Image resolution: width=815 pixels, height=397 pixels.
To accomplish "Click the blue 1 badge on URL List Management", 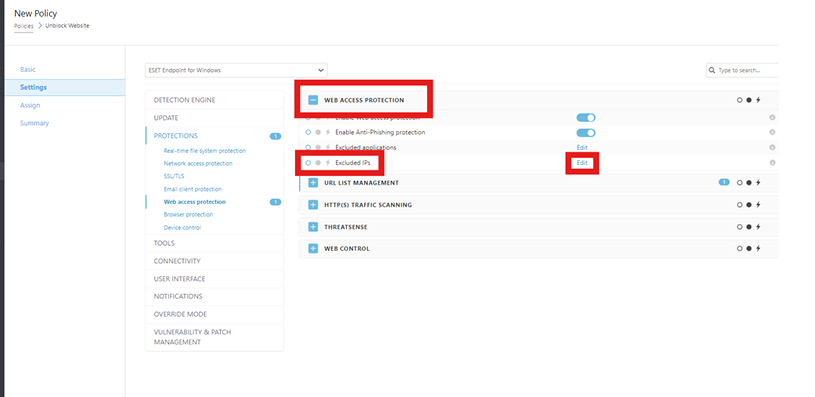I will pyautogui.click(x=724, y=182).
